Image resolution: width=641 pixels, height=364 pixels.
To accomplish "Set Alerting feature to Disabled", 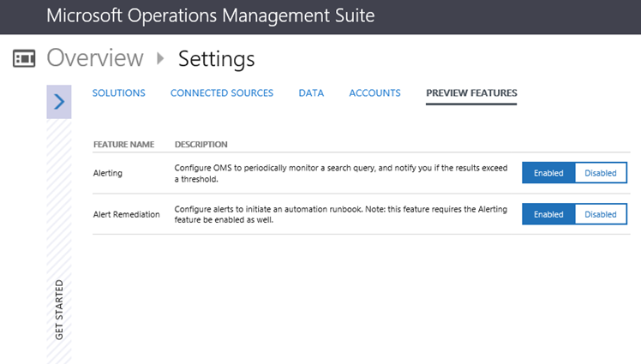I will [x=601, y=173].
